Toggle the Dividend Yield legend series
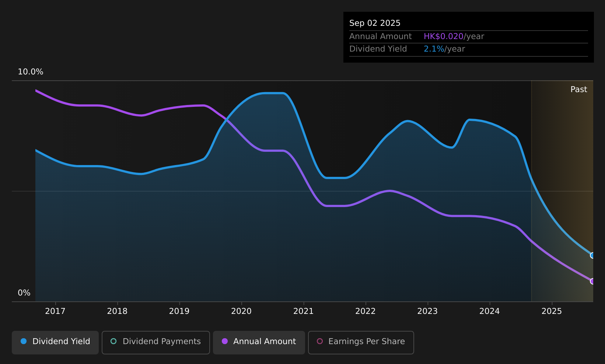Viewport: 605px width, 364px height. 55,342
